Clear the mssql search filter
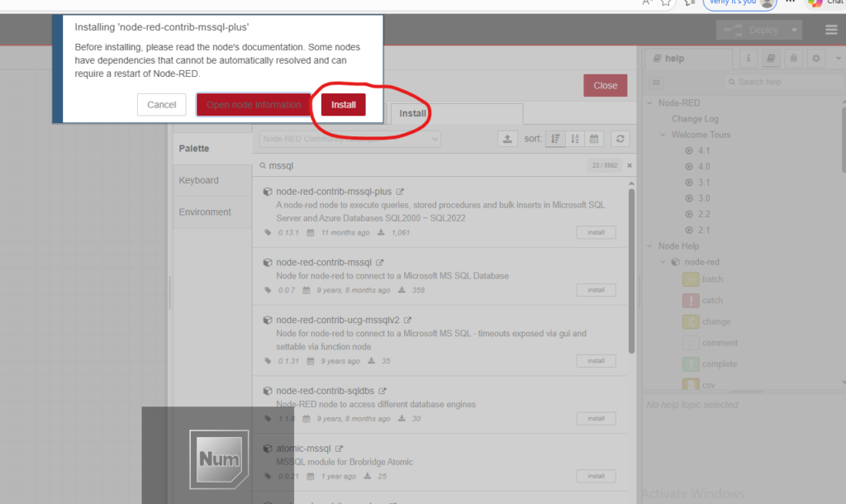Image resolution: width=846 pixels, height=504 pixels. 630,165
